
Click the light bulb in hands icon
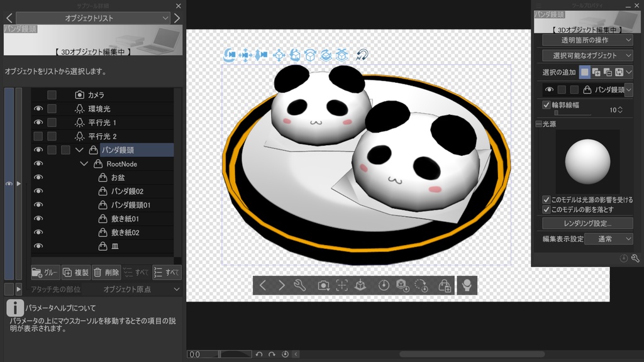point(467,285)
